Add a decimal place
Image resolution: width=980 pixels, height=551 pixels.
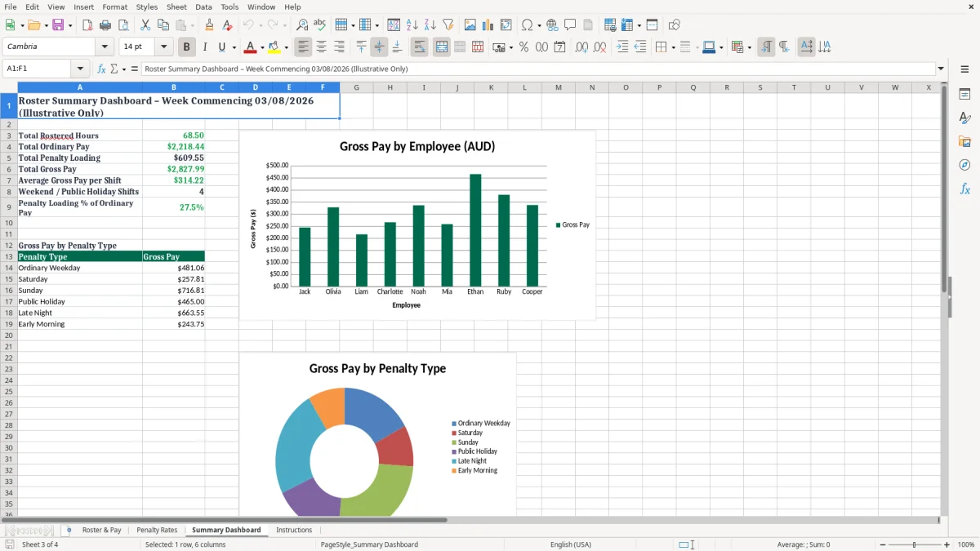click(x=581, y=47)
